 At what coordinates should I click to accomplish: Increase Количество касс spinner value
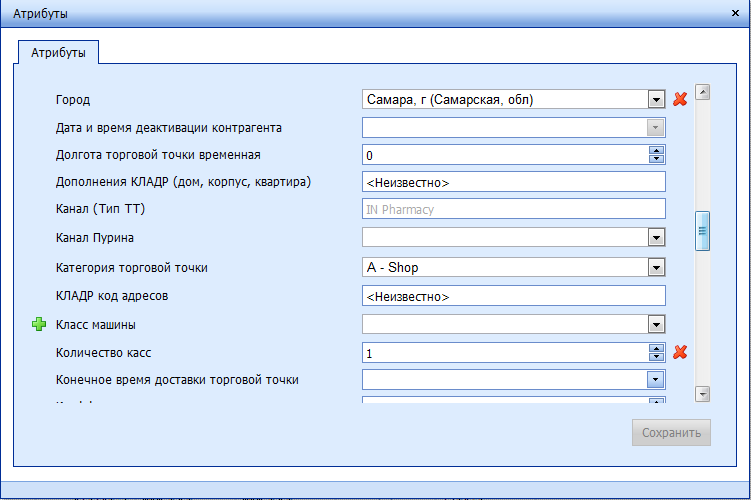coord(657,348)
